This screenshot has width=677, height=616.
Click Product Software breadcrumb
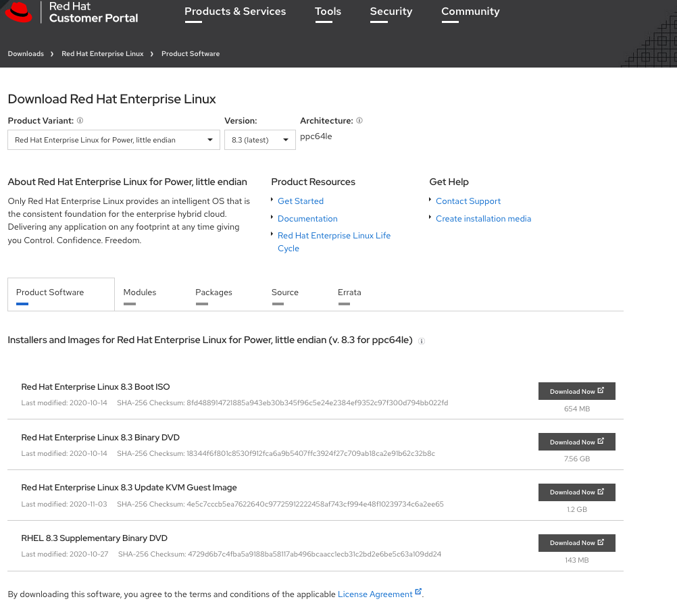click(191, 53)
